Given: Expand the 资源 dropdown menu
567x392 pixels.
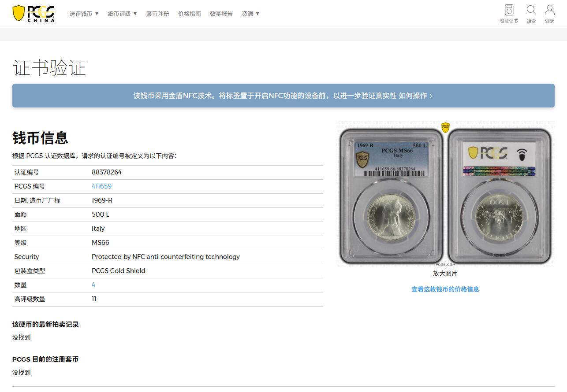Looking at the screenshot, I should click(250, 14).
